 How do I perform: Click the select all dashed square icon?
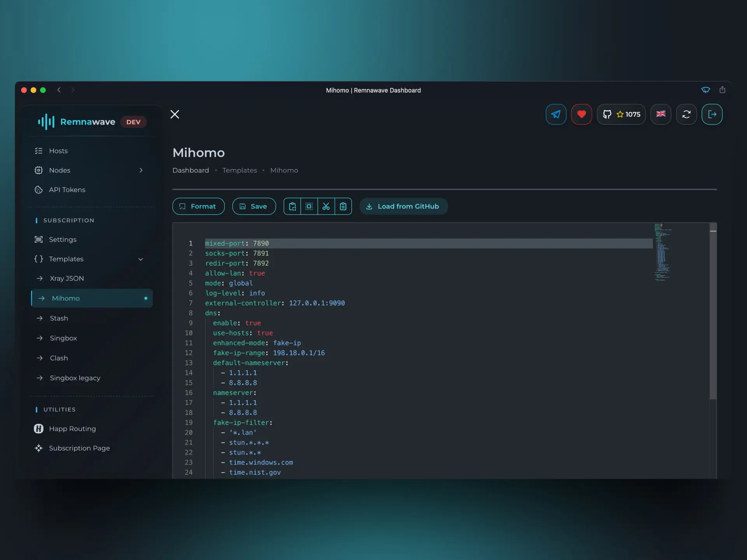(x=309, y=206)
